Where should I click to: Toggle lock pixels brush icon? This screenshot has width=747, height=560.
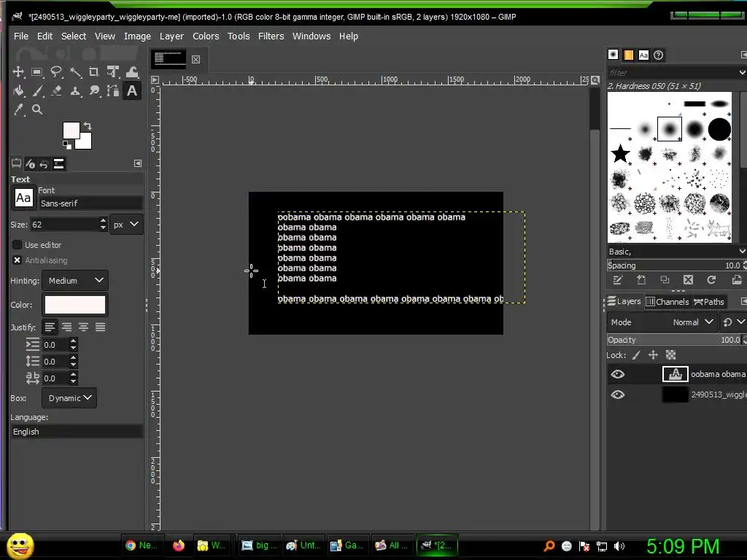click(x=636, y=355)
